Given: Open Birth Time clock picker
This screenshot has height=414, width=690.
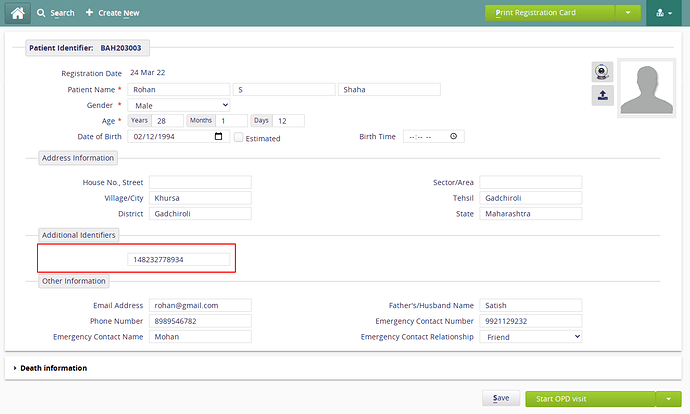Looking at the screenshot, I should (453, 136).
